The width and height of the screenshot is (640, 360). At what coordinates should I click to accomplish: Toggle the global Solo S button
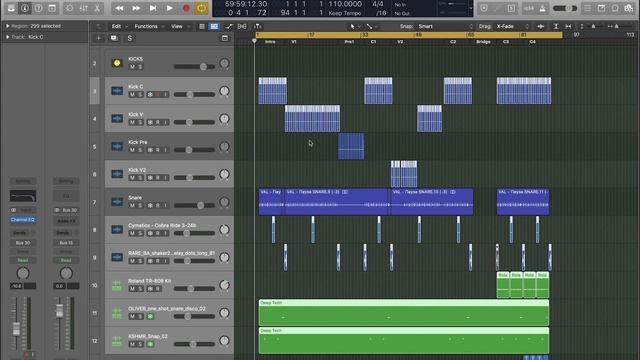click(x=130, y=38)
